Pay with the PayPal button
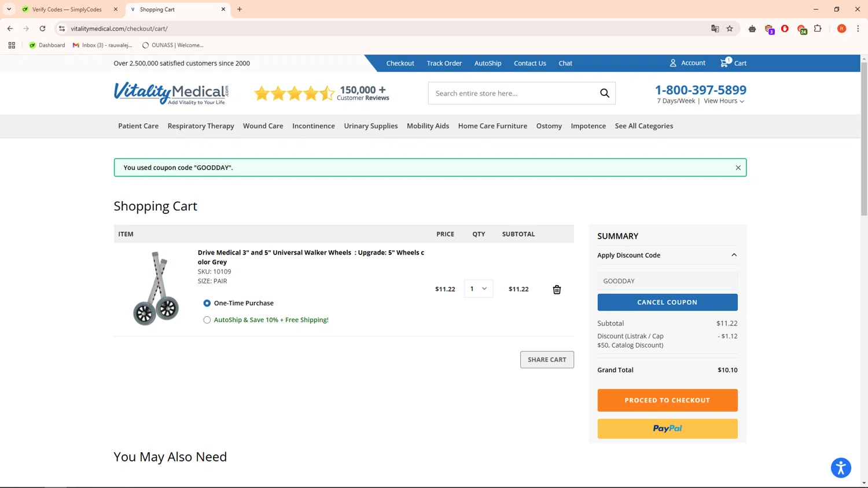 coord(667,428)
